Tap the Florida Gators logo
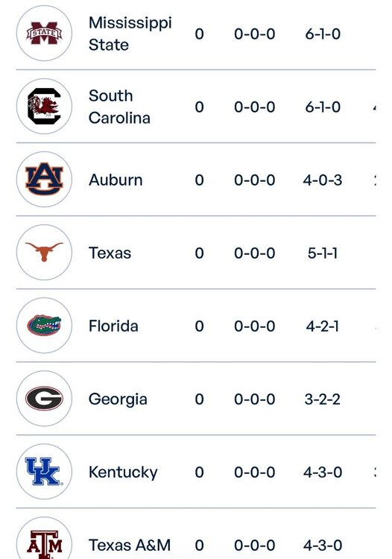This screenshot has height=559, width=392. coord(44,326)
